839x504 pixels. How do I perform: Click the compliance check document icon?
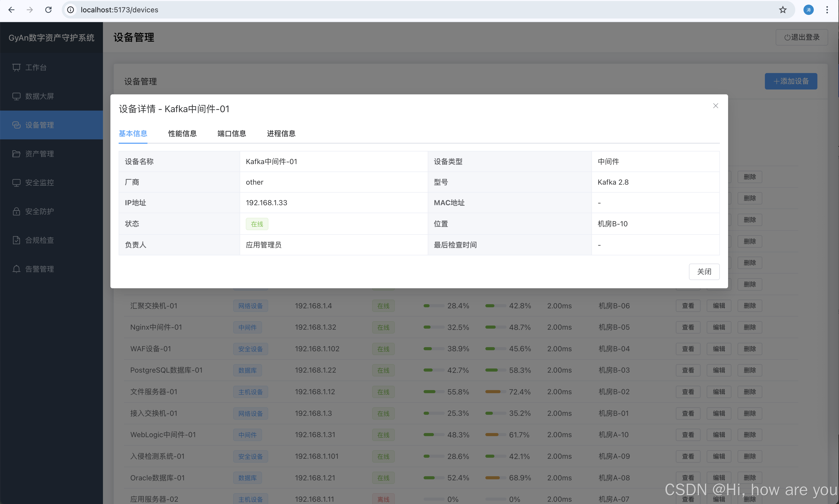(x=16, y=240)
